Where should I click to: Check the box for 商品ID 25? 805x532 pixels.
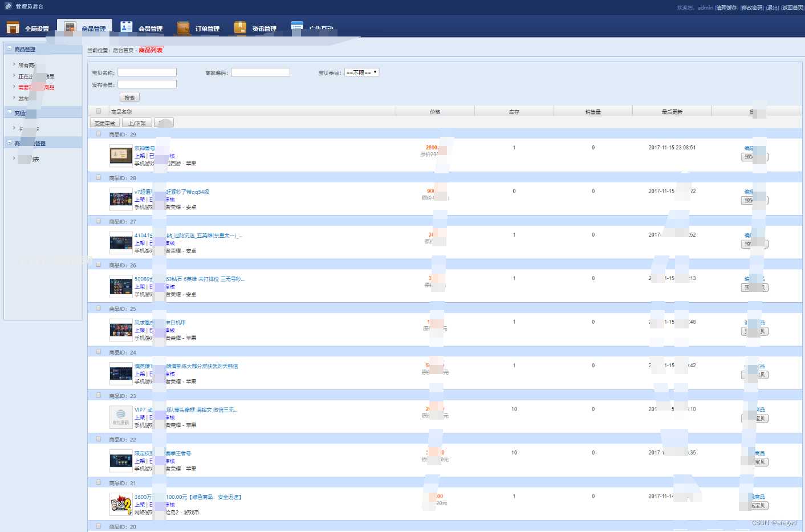click(x=99, y=308)
